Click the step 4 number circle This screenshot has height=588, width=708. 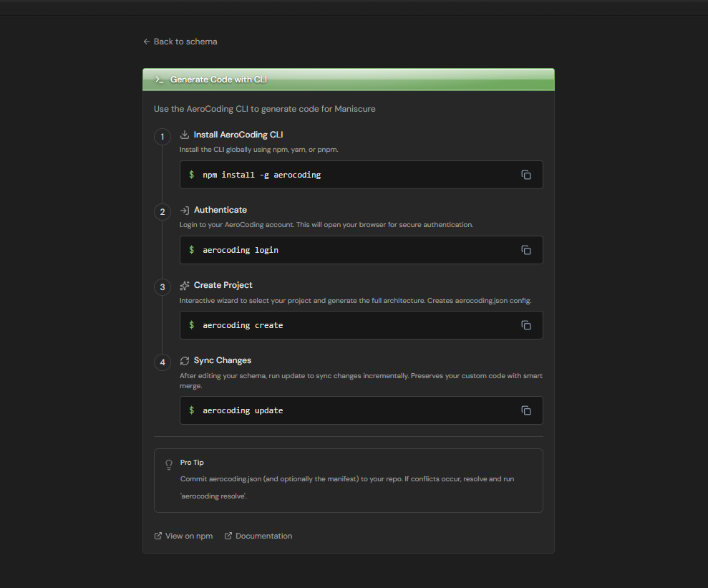pyautogui.click(x=162, y=362)
